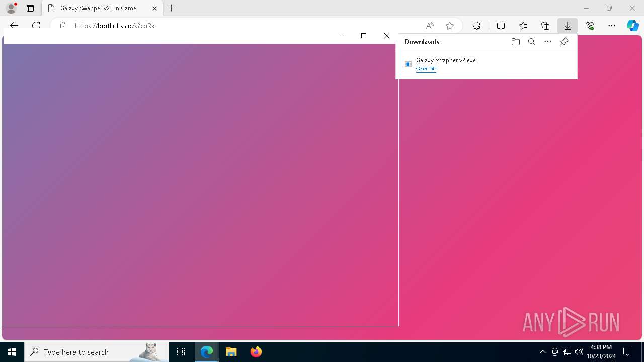The image size is (644, 362).
Task: Open volume control in tray
Action: point(579,352)
